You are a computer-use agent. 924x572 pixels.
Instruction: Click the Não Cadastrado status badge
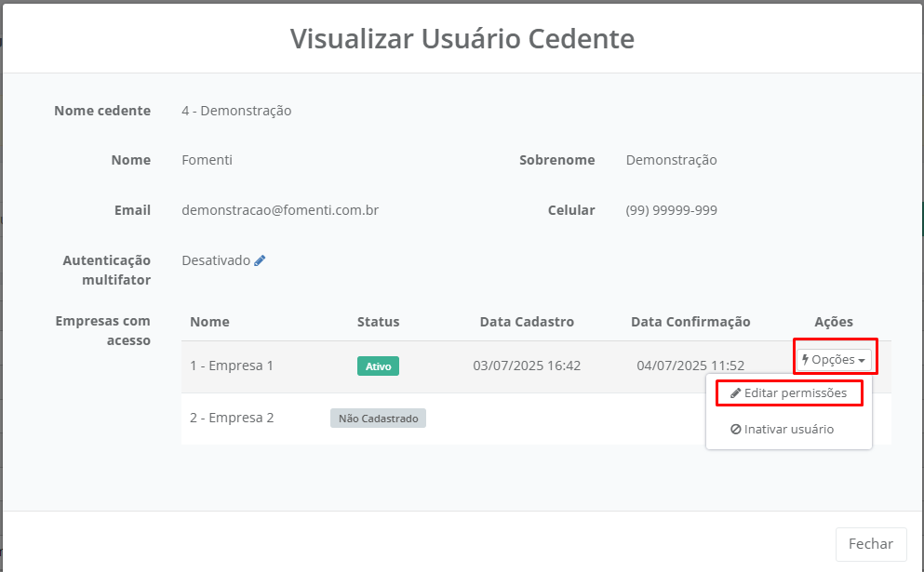pos(378,419)
